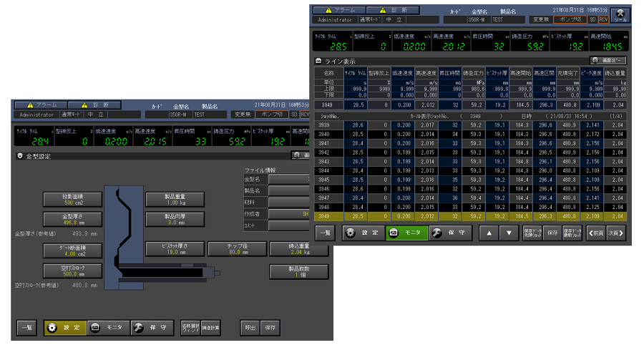The height and width of the screenshot is (345, 644).
Task: Switch to モニタ tab in right window
Action: pyautogui.click(x=406, y=233)
